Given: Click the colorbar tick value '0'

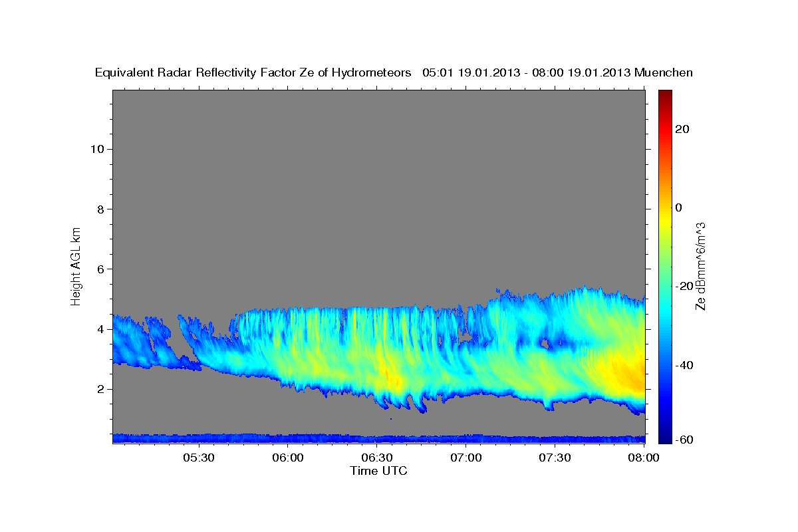Looking at the screenshot, I should coord(678,207).
